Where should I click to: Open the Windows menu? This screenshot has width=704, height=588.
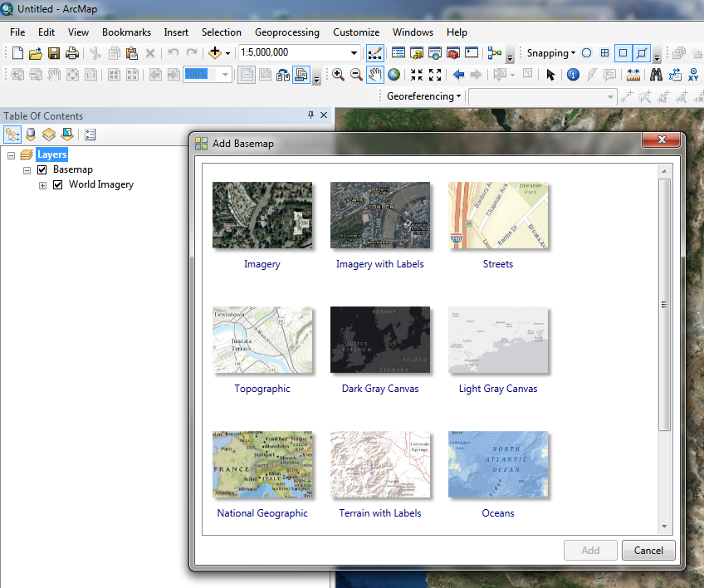[x=413, y=32]
